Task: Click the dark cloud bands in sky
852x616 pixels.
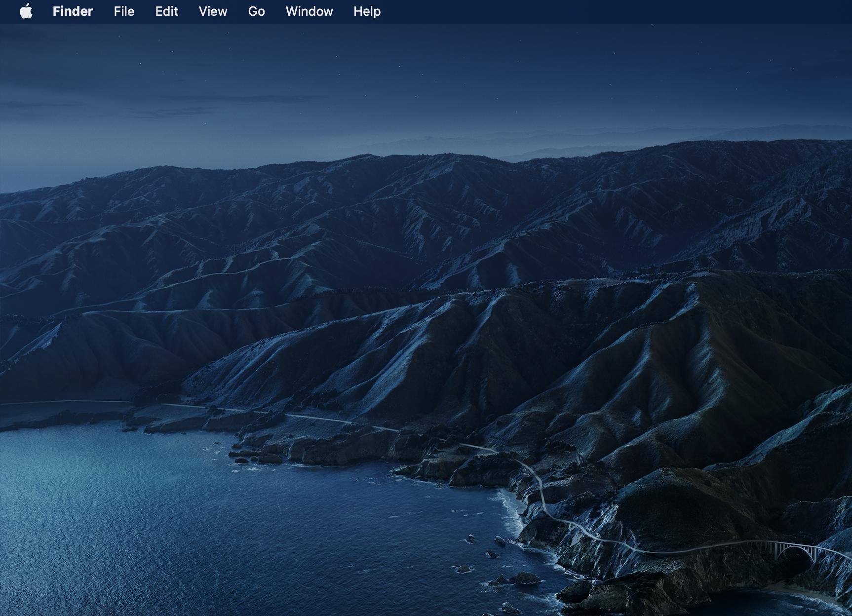Action: pos(197,101)
